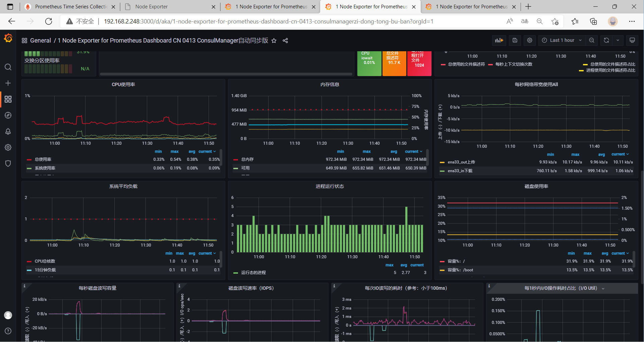Open the Explore compass icon

(8, 115)
